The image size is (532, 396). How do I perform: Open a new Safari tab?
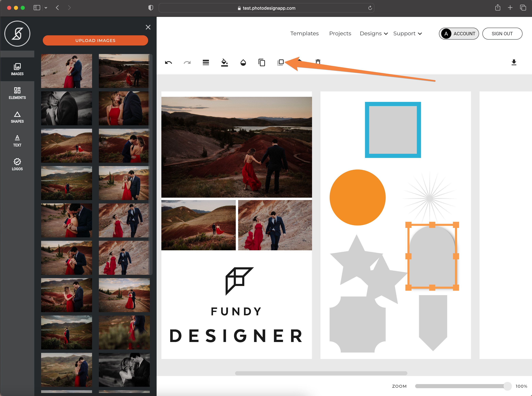pyautogui.click(x=510, y=8)
